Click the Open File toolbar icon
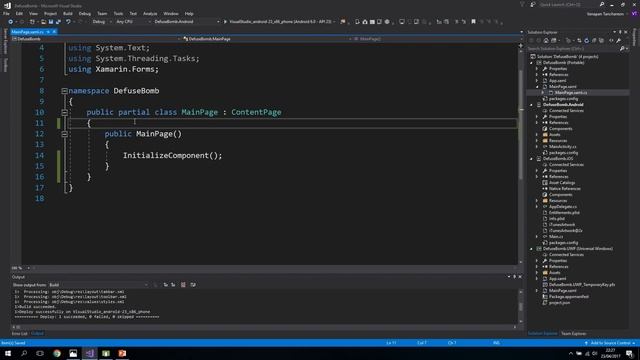This screenshot has width=640, height=360. click(x=43, y=22)
